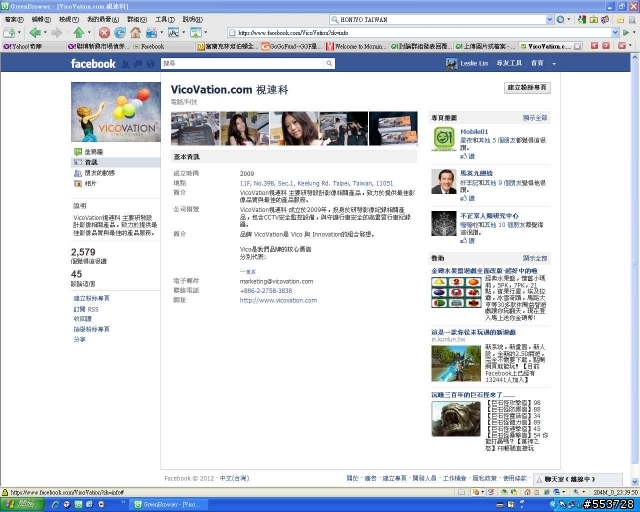The width and height of the screenshot is (640, 512).
Task: Click the 建立粉絲專頁 button
Action: pyautogui.click(x=527, y=88)
